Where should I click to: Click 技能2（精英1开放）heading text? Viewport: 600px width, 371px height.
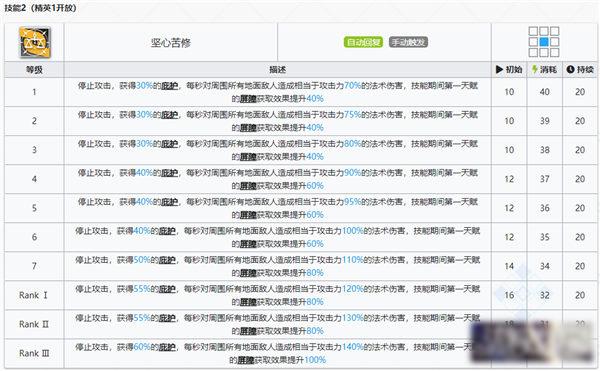pyautogui.click(x=41, y=8)
